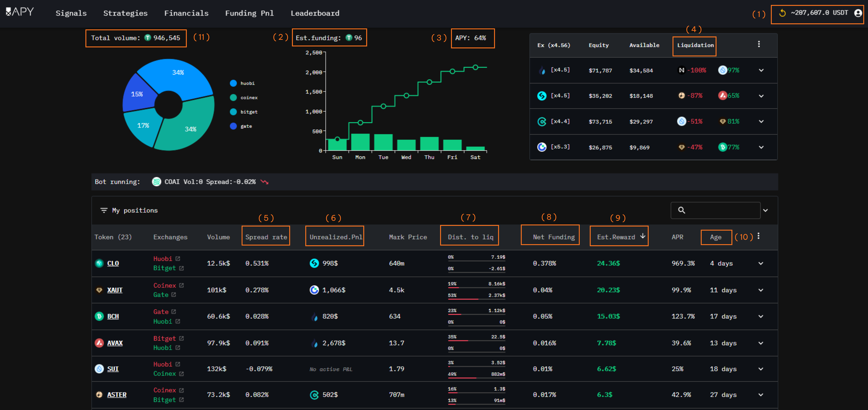Open the Strategies menu
Image resolution: width=868 pixels, height=410 pixels.
(x=125, y=13)
